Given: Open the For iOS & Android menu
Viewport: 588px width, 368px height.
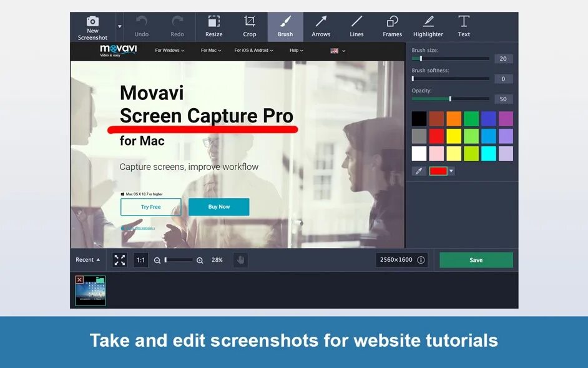Looking at the screenshot, I should (x=253, y=51).
